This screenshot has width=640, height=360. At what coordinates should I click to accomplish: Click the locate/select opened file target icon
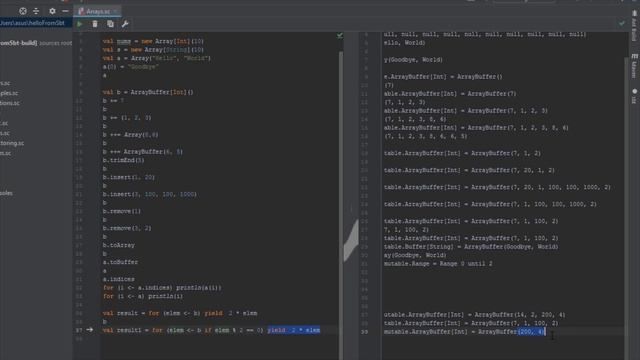tap(23, 11)
